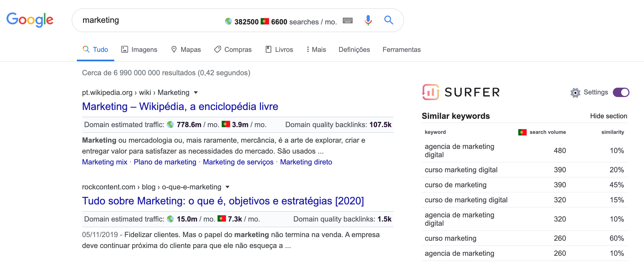Click keyword 'curso de marketing digital'

(x=466, y=200)
